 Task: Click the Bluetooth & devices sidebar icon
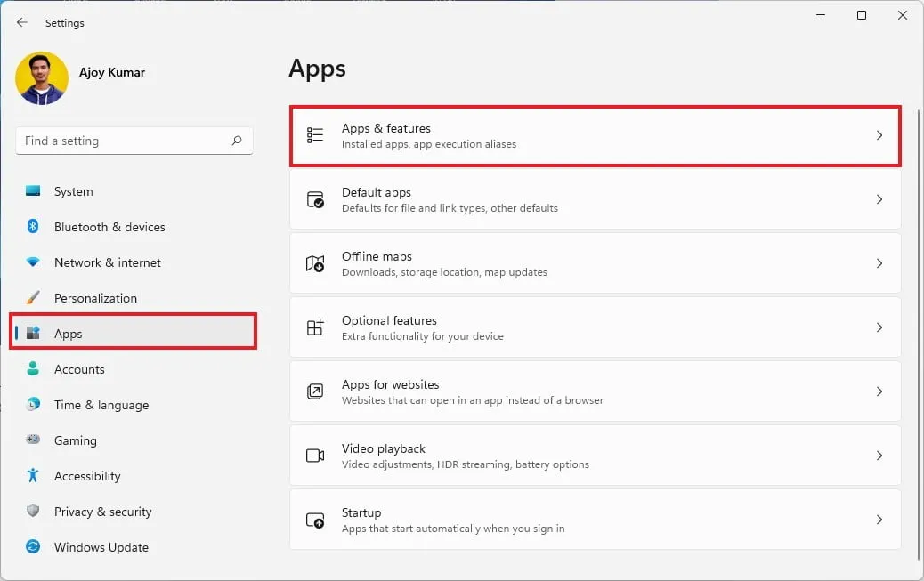[33, 227]
